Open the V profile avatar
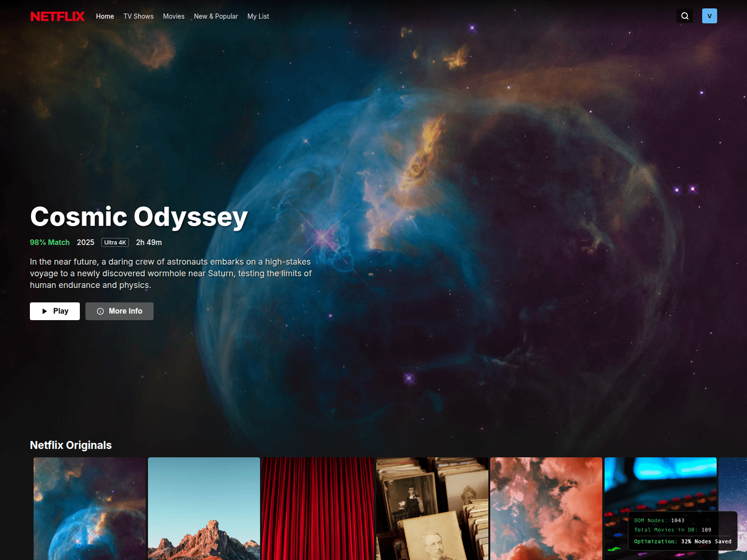 point(709,16)
